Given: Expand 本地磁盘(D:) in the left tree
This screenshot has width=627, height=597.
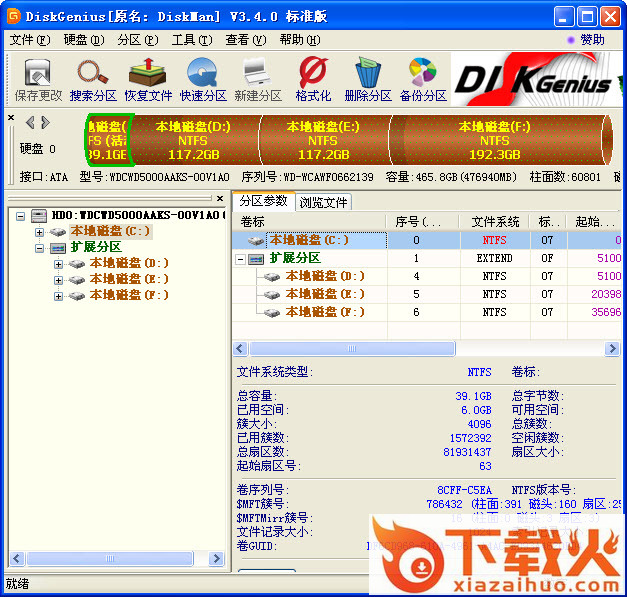Looking at the screenshot, I should click(x=58, y=264).
